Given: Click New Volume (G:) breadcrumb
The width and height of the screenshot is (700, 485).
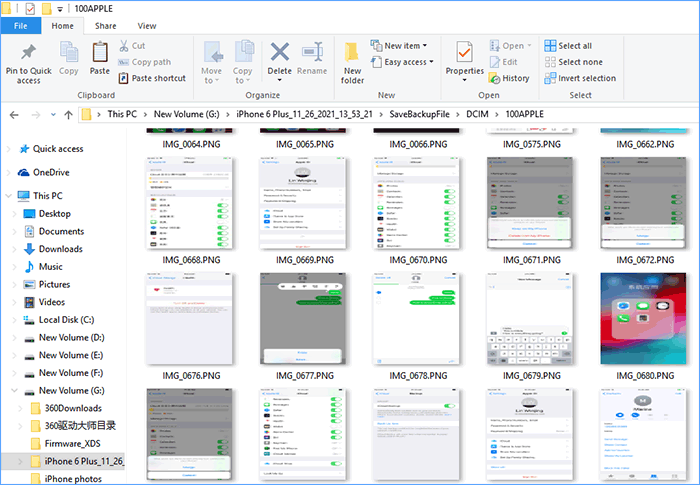Looking at the screenshot, I should [x=187, y=114].
